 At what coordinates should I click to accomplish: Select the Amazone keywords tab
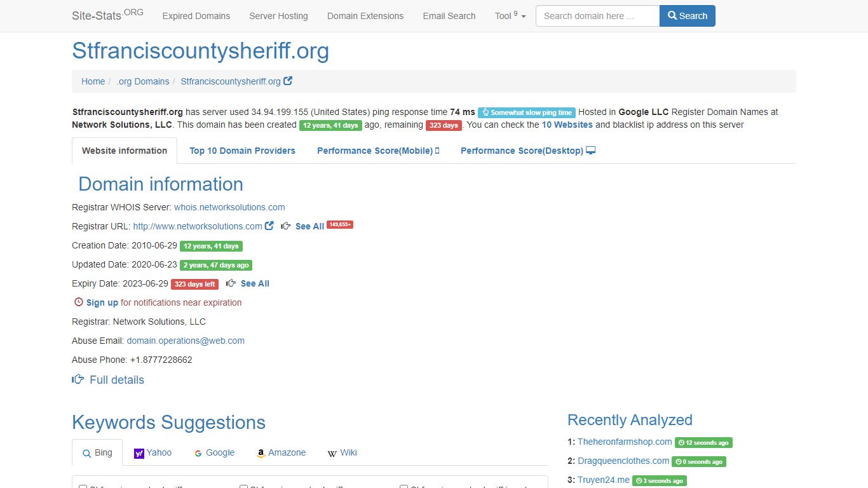(x=281, y=452)
